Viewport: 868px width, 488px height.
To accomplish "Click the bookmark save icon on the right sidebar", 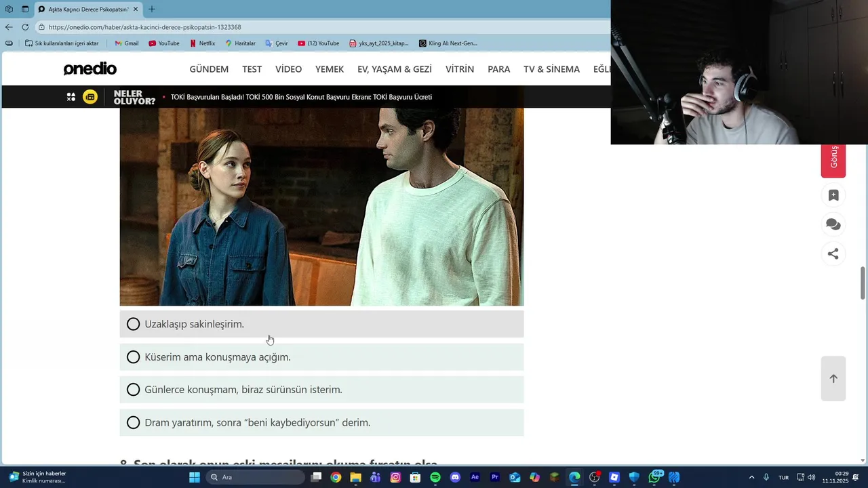I will click(x=833, y=195).
